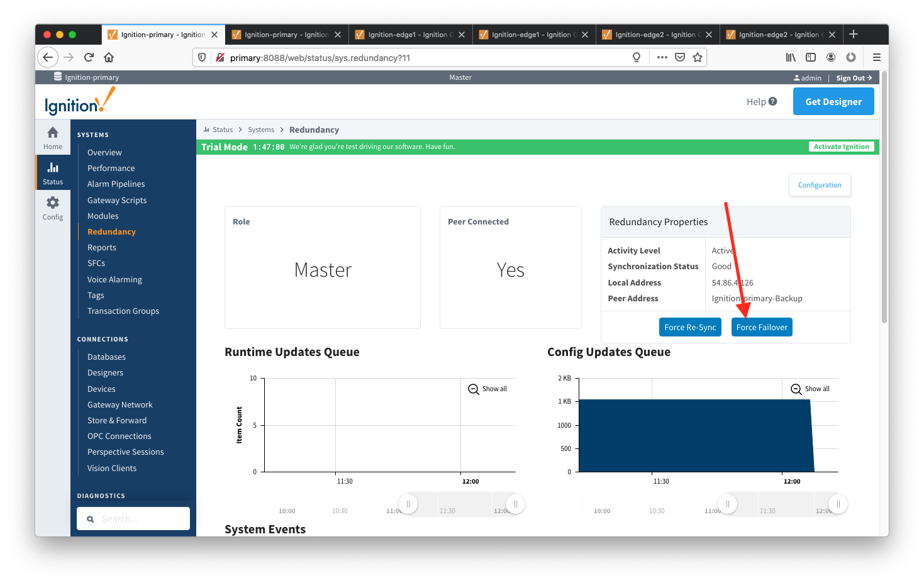Click the Help question mark icon

773,101
